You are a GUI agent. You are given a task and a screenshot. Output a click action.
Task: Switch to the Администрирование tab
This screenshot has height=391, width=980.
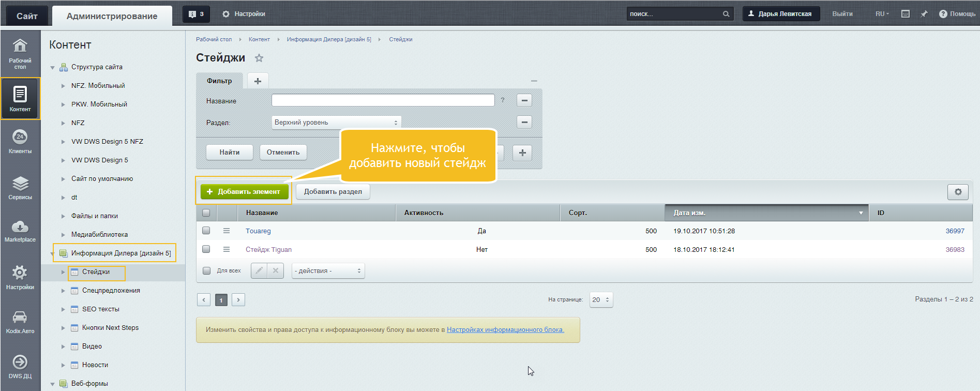[112, 16]
